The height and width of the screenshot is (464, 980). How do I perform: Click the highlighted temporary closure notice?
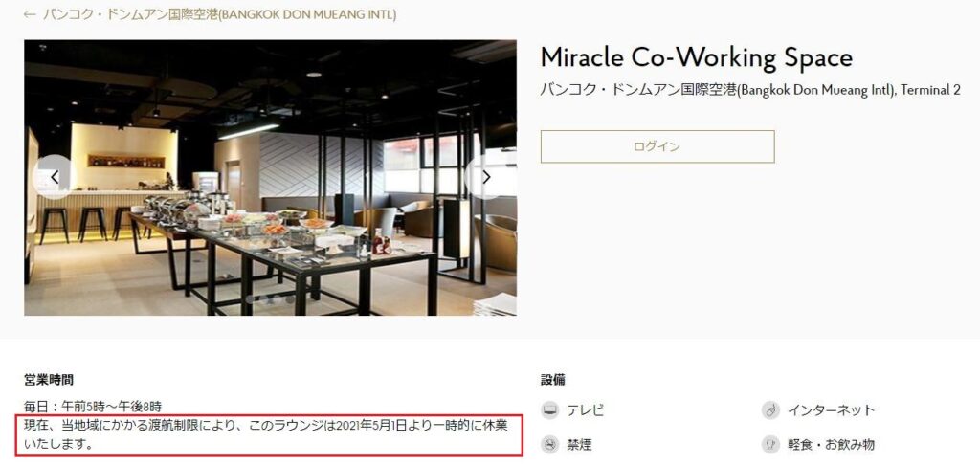(269, 436)
